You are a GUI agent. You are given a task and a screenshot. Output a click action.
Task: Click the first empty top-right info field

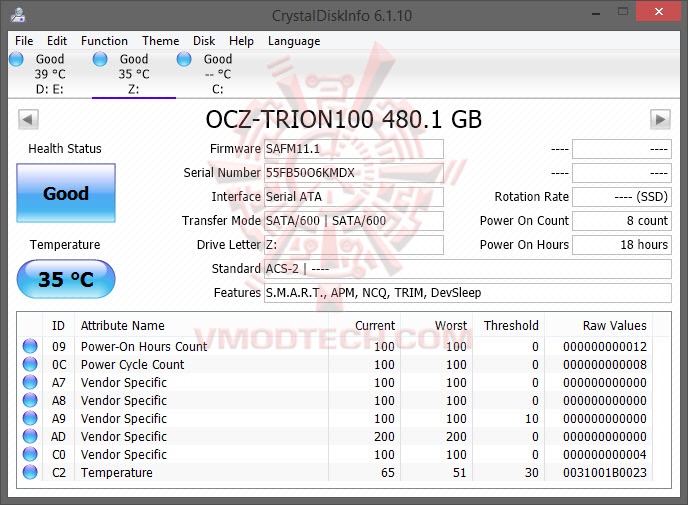pyautogui.click(x=622, y=149)
